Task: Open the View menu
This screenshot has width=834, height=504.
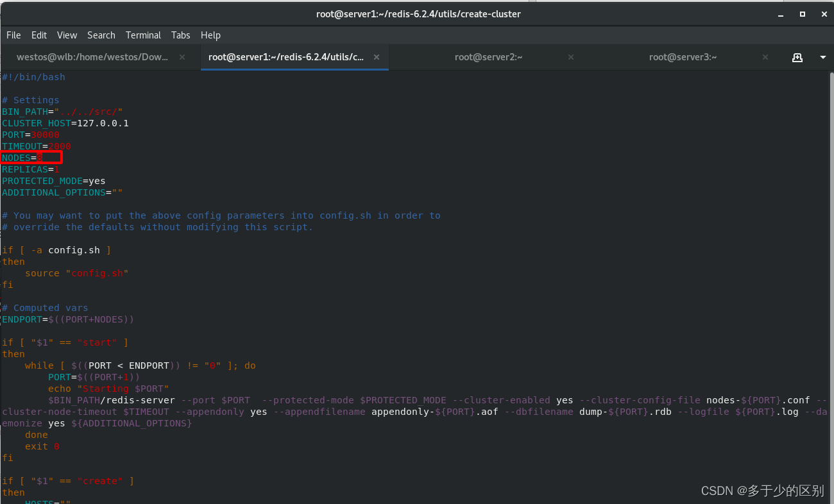Action: (67, 35)
